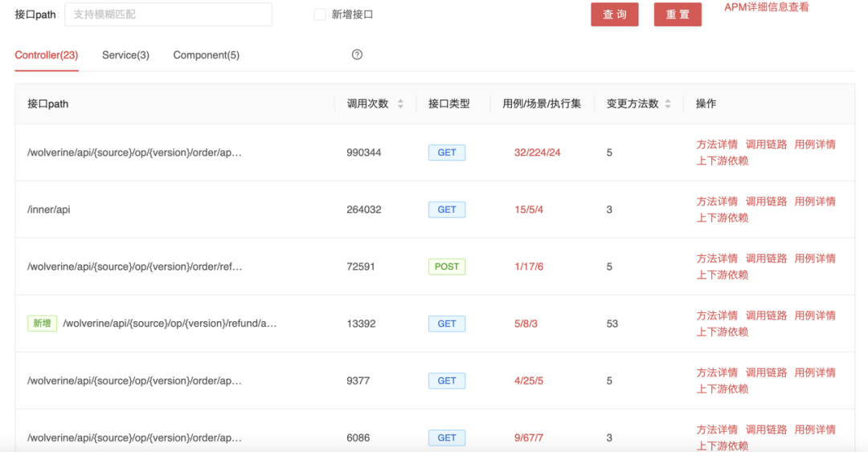
Task: Sort by 变更方法数 column arrows
Action: (x=668, y=104)
